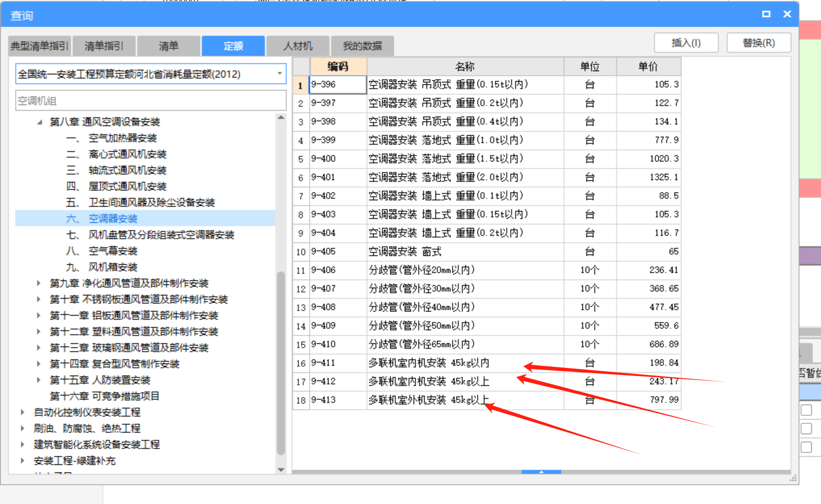Switch to the 清单指引 tab
Viewport: 821px width, 504px height.
104,46
